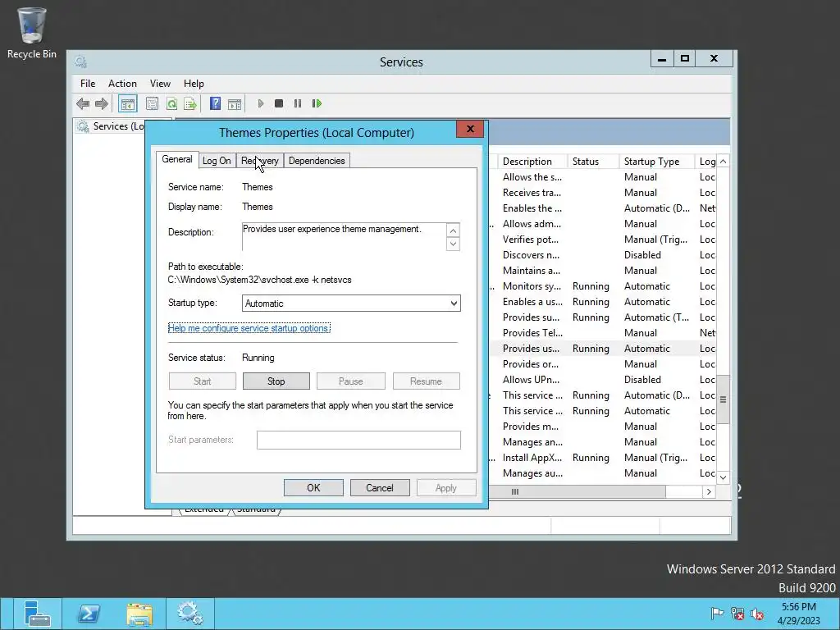
Task: Click OK in Themes Properties dialog
Action: (313, 488)
